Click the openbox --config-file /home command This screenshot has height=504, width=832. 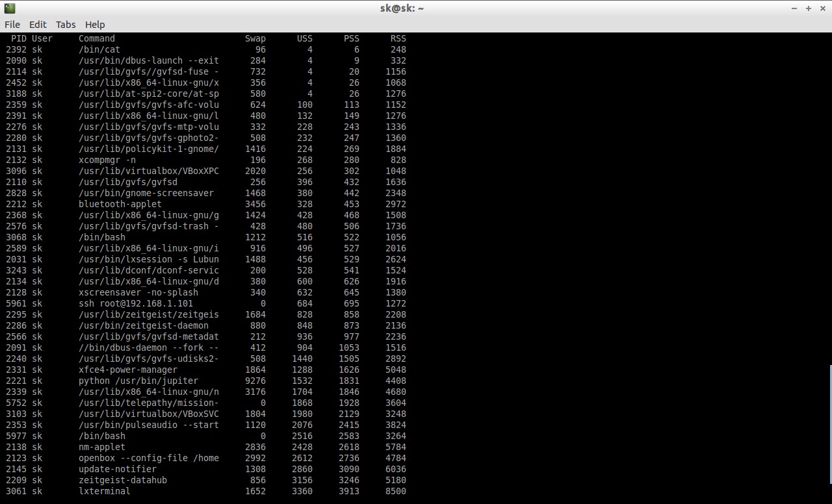click(149, 458)
